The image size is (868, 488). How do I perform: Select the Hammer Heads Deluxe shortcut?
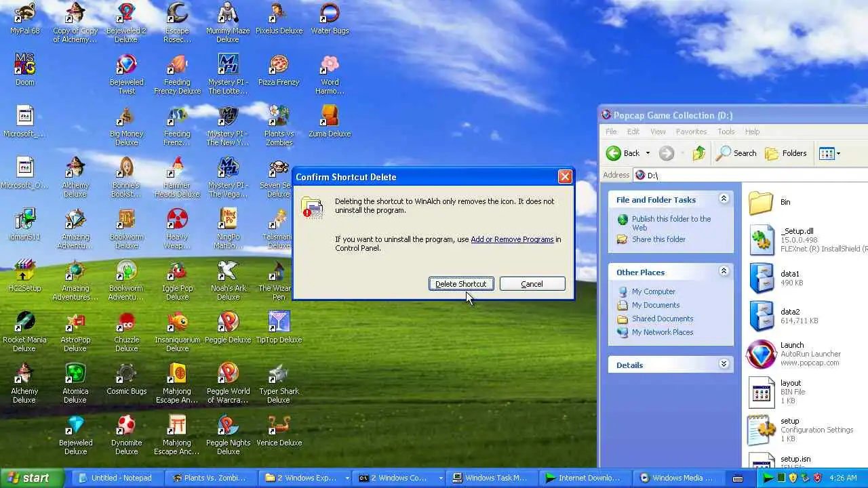[x=177, y=178]
